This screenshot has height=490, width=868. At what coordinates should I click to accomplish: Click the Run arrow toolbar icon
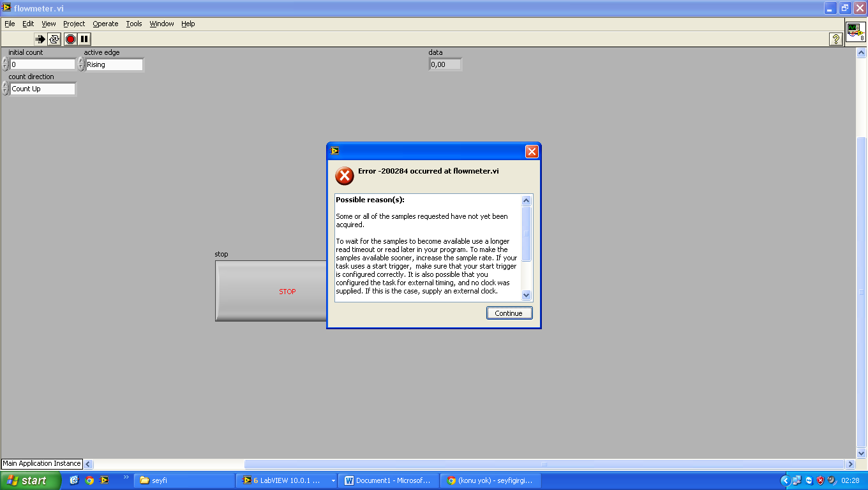click(x=41, y=39)
